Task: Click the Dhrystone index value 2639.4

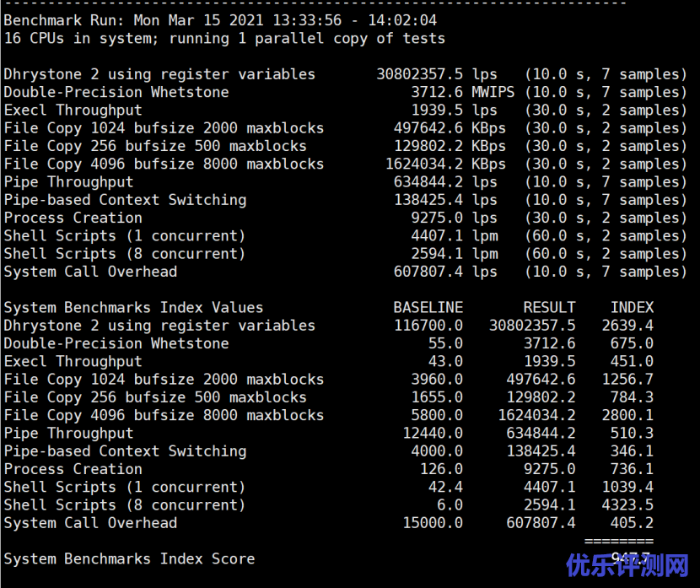Action: [x=627, y=326]
